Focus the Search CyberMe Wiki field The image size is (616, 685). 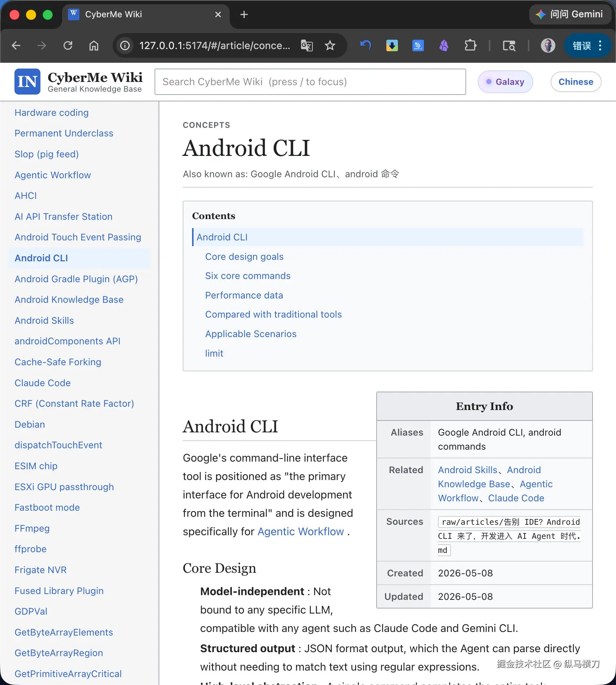pos(310,82)
